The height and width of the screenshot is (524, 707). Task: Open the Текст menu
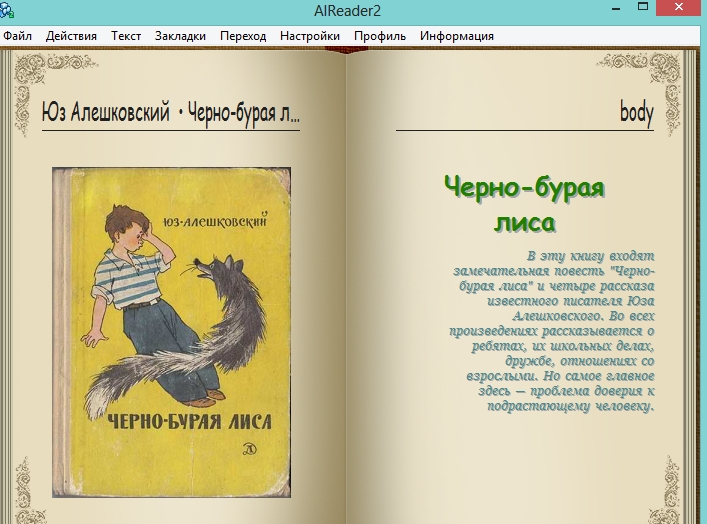[126, 36]
